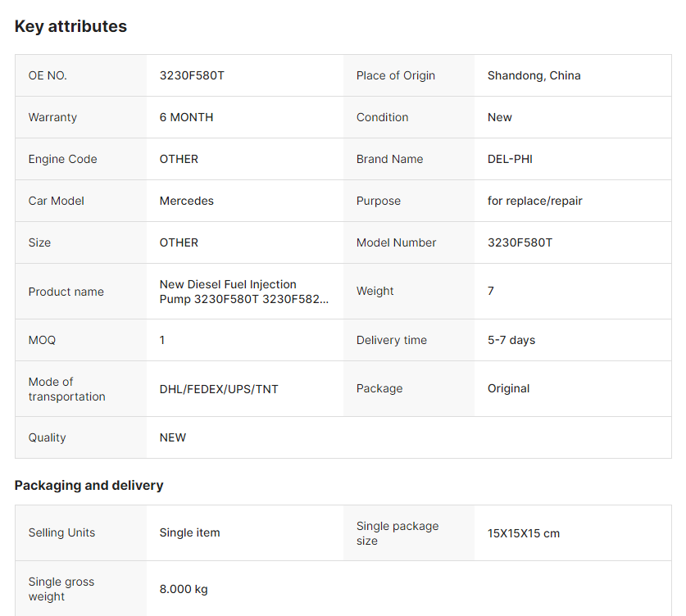Image resolution: width=686 pixels, height=616 pixels.
Task: Select the DHL/FEDEX/UPS/TNT transportation value
Action: [x=219, y=389]
